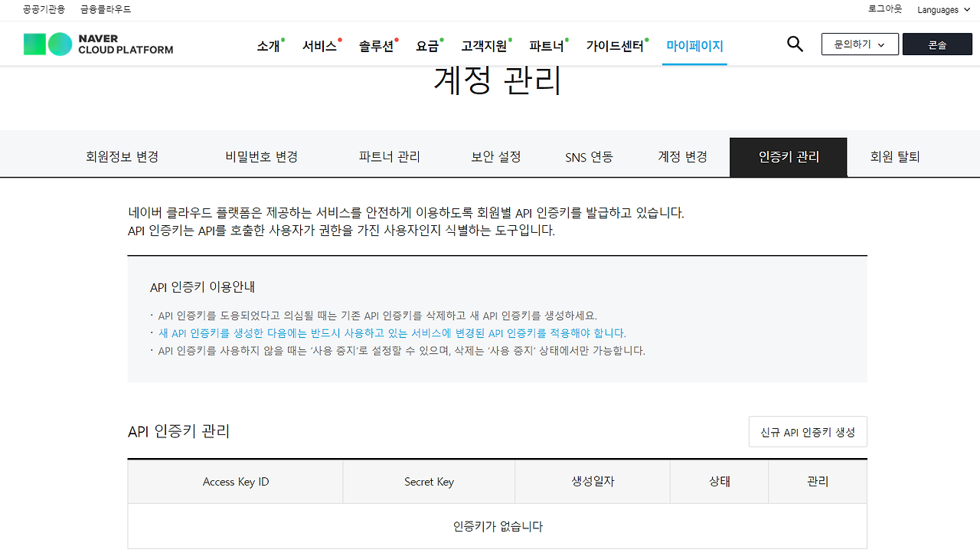Open the 고객지원 menu
This screenshot has height=553, width=980.
coord(485,44)
